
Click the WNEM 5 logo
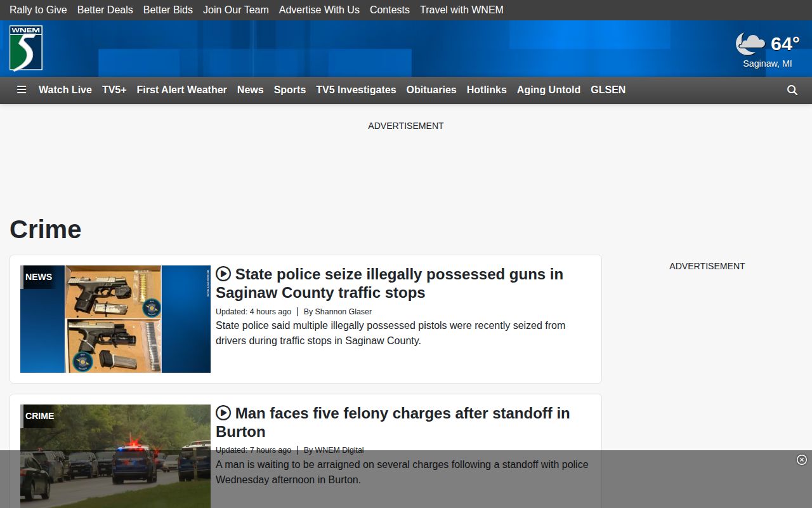point(26,48)
